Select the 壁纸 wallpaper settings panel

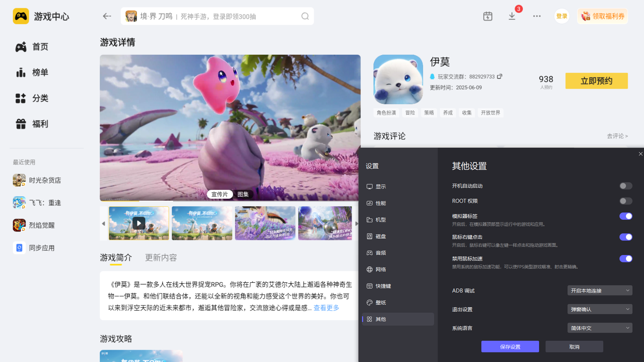(x=380, y=302)
